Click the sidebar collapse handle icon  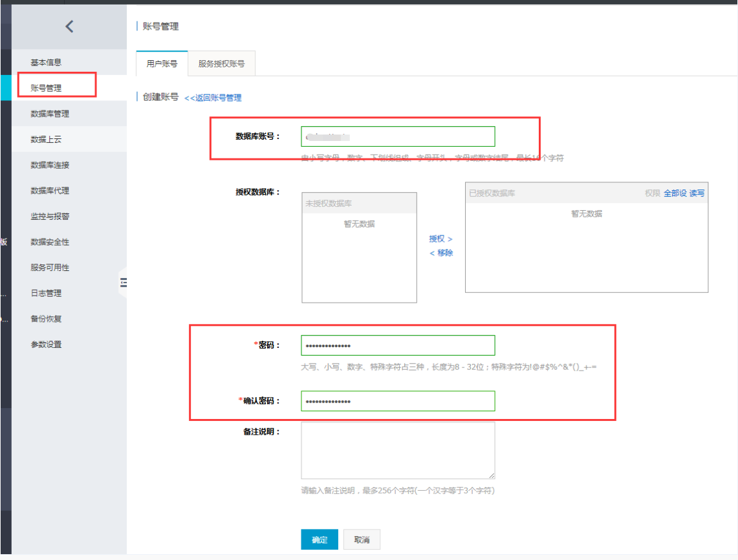[x=124, y=283]
